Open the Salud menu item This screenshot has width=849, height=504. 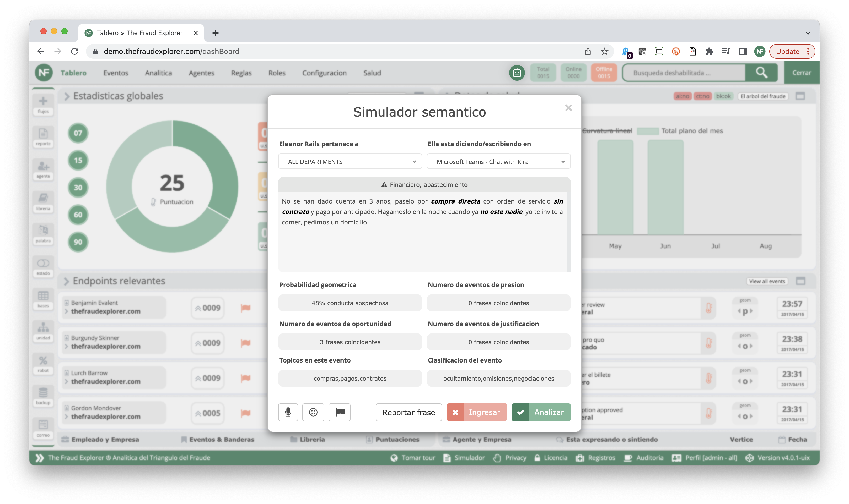coord(372,73)
